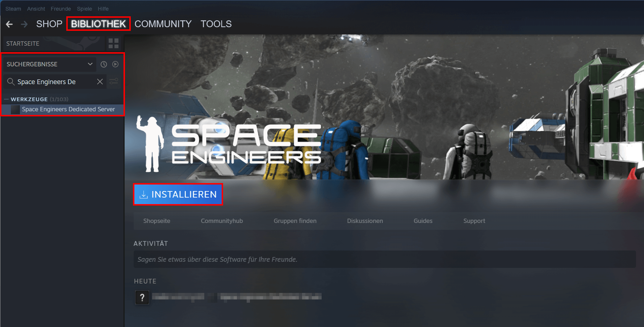Open Gruppen finden link
The width and height of the screenshot is (644, 327).
295,221
